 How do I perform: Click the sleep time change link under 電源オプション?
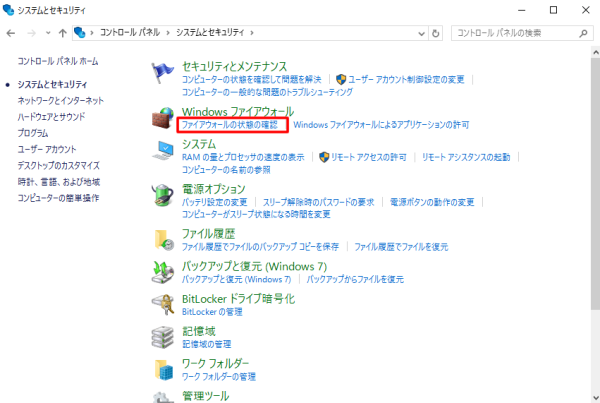(256, 214)
